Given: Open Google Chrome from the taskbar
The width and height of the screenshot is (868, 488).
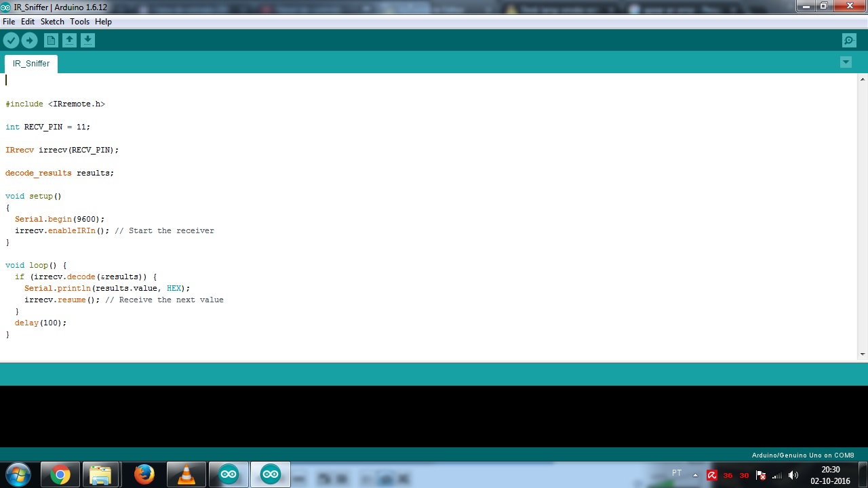Looking at the screenshot, I should tap(60, 475).
